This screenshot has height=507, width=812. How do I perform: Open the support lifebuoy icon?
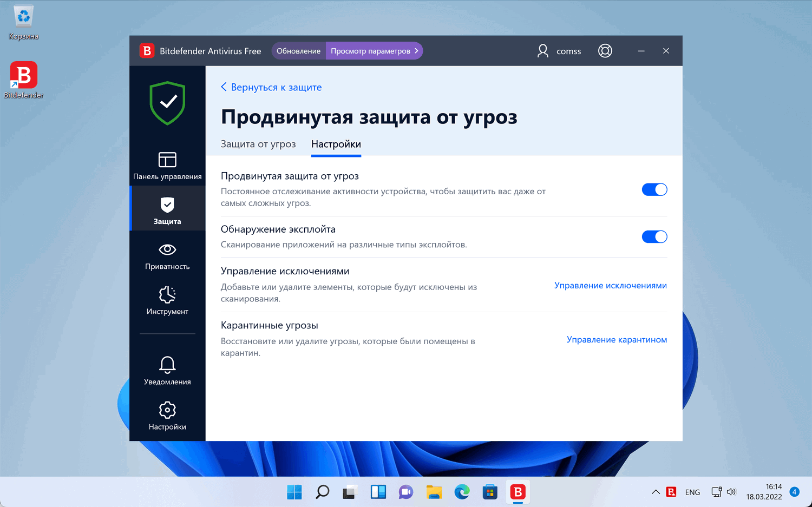coord(605,51)
